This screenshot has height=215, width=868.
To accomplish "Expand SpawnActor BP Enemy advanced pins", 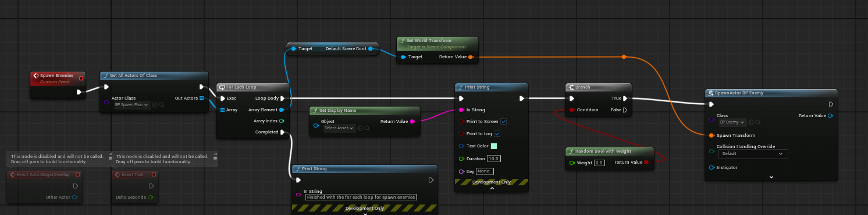I will (771, 177).
